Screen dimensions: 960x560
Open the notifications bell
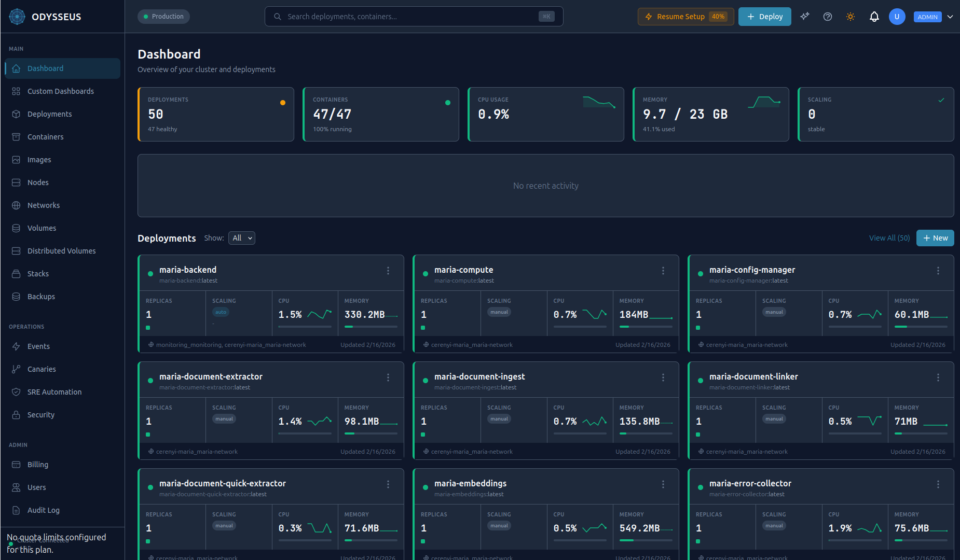tap(874, 16)
